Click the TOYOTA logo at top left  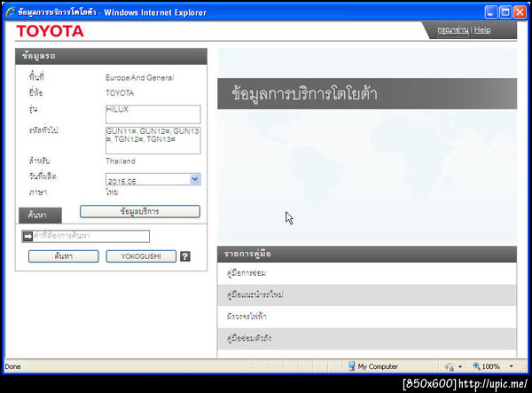coord(50,31)
